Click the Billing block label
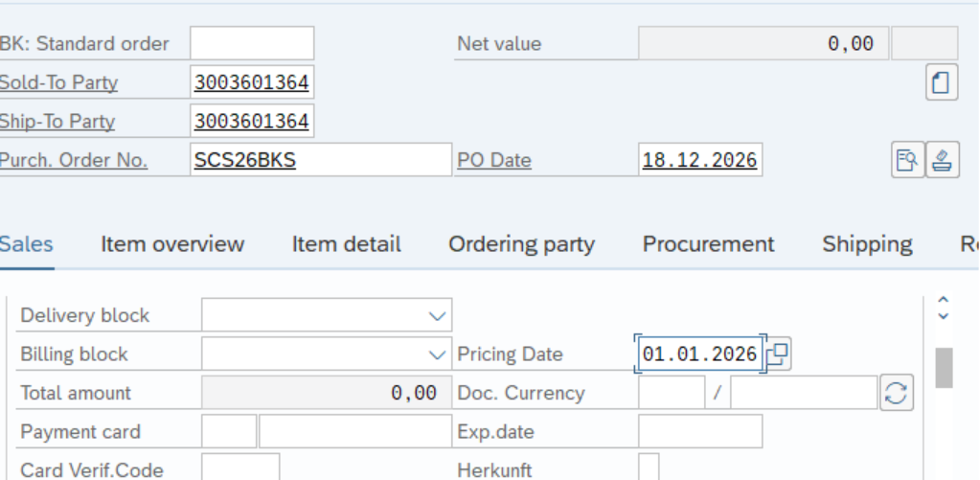This screenshot has height=480, width=980. tap(74, 354)
